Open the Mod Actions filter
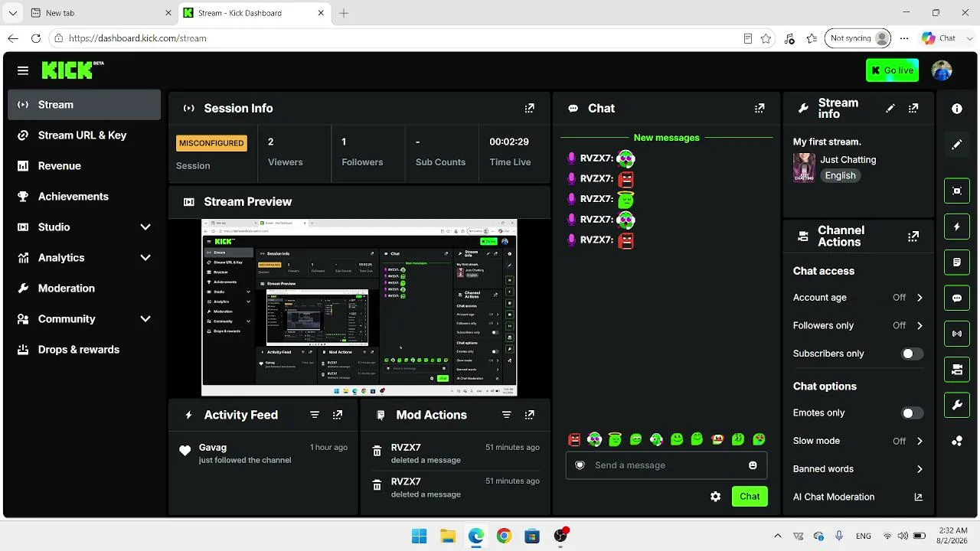980x551 pixels. pos(506,415)
